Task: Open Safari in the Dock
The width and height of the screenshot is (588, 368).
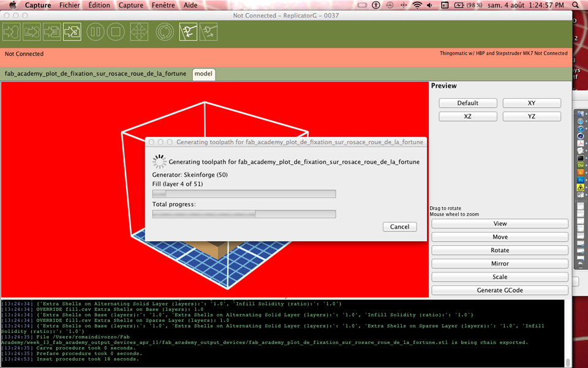Action: [581, 121]
